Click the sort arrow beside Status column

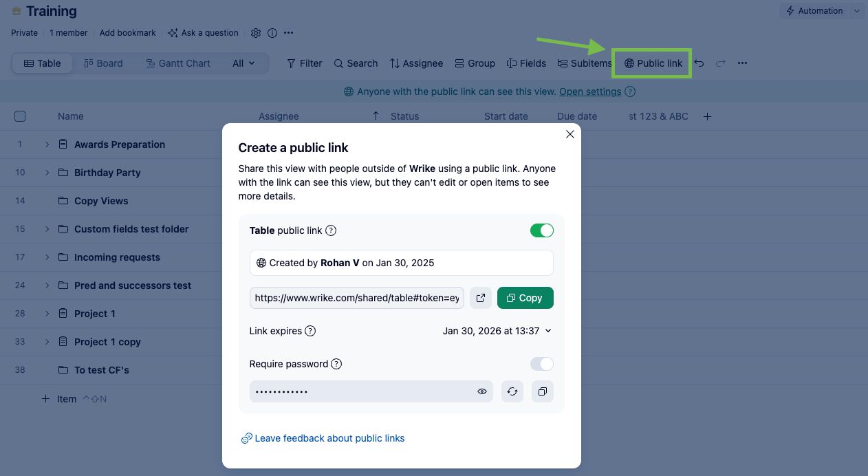376,116
